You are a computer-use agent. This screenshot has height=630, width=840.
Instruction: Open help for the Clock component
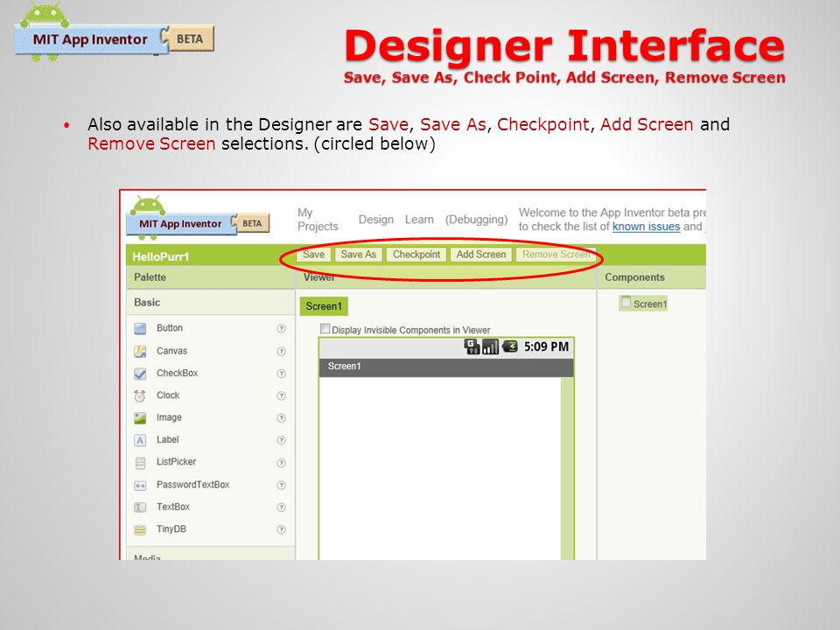click(281, 395)
